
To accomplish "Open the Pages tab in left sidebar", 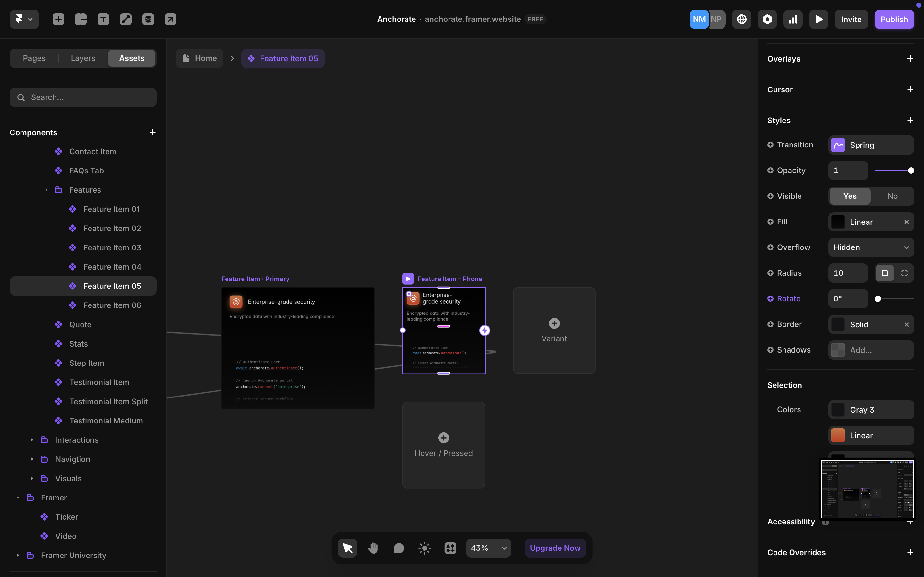I will [x=34, y=58].
